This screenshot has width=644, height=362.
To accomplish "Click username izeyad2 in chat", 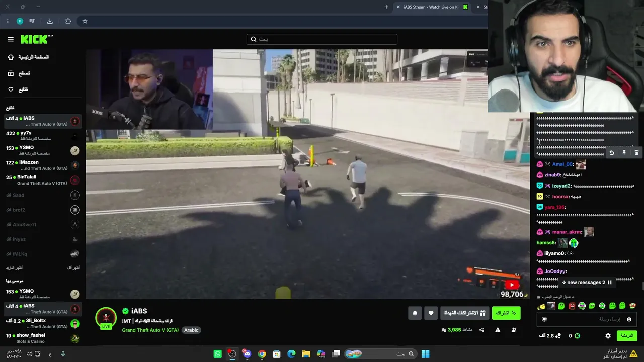I will click(x=562, y=186).
